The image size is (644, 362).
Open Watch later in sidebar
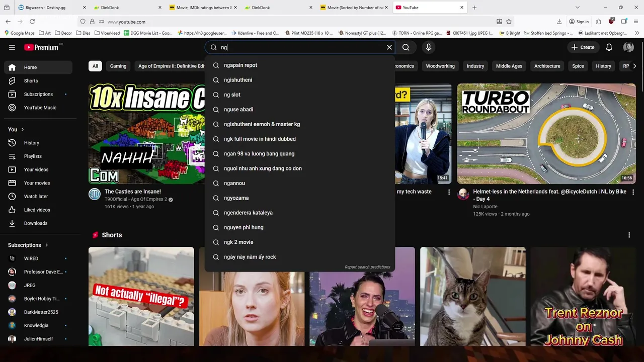click(x=38, y=197)
